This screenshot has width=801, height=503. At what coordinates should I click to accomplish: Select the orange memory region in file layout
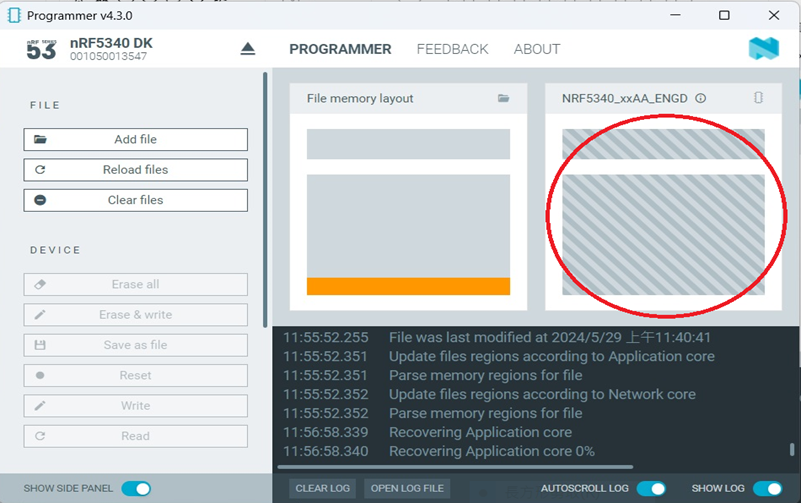pyautogui.click(x=408, y=286)
